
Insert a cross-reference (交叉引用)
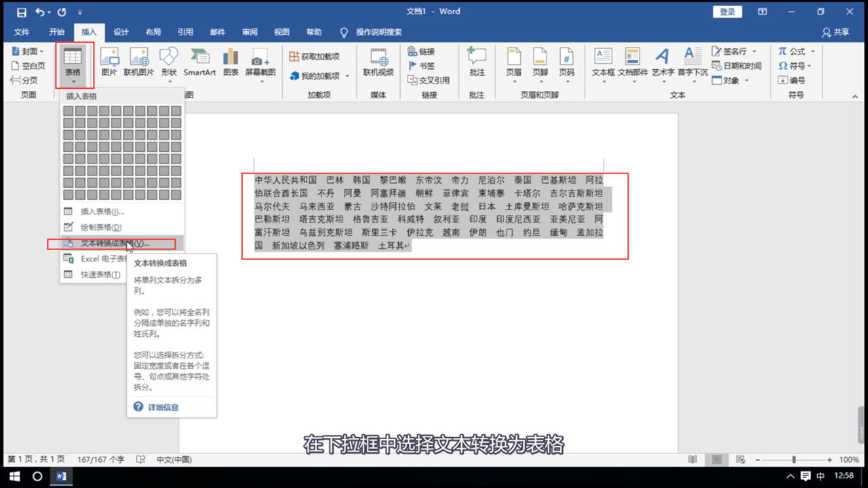click(429, 80)
